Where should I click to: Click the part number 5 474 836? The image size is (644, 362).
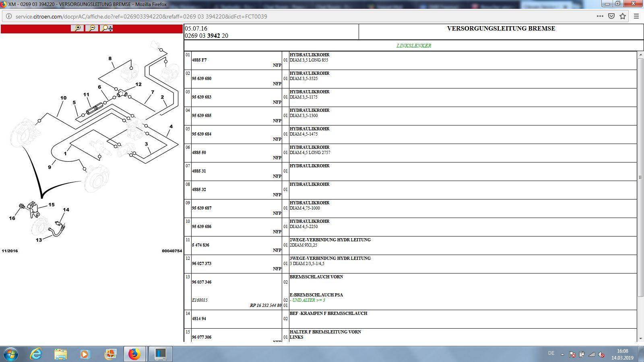pyautogui.click(x=200, y=245)
